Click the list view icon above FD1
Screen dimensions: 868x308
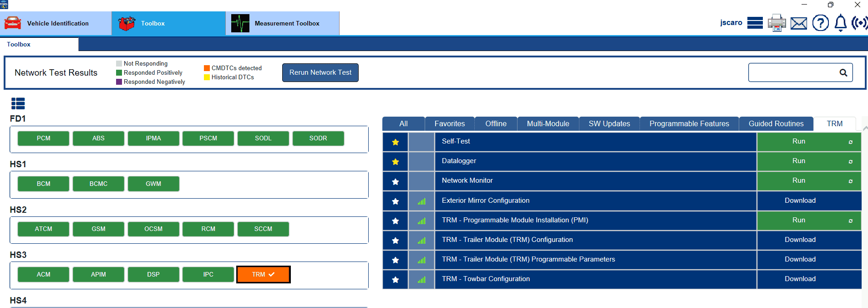tap(18, 104)
